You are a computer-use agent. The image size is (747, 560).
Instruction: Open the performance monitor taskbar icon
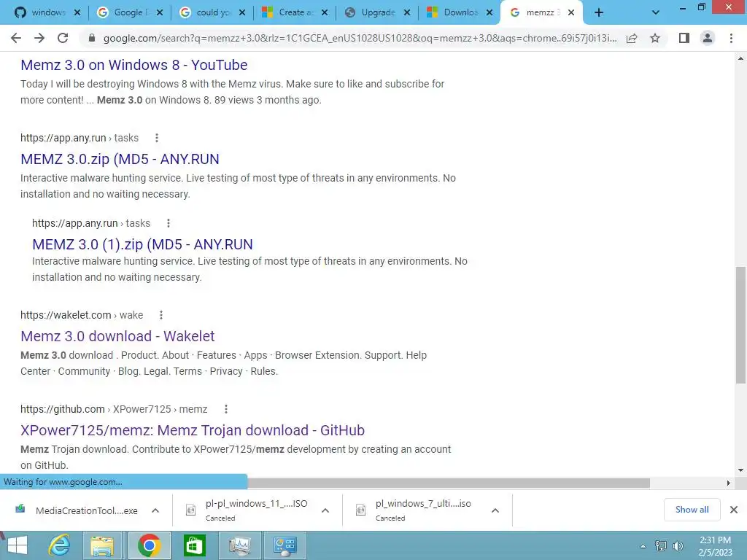point(239,545)
